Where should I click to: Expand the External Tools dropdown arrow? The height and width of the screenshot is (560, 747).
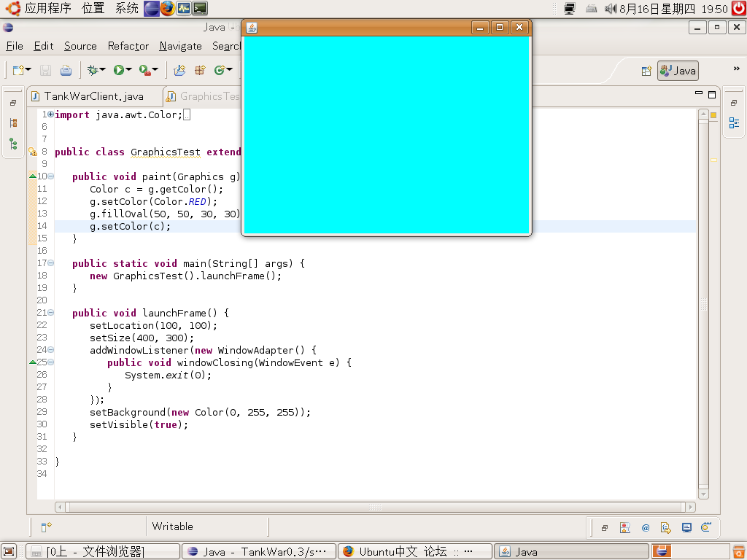[155, 70]
